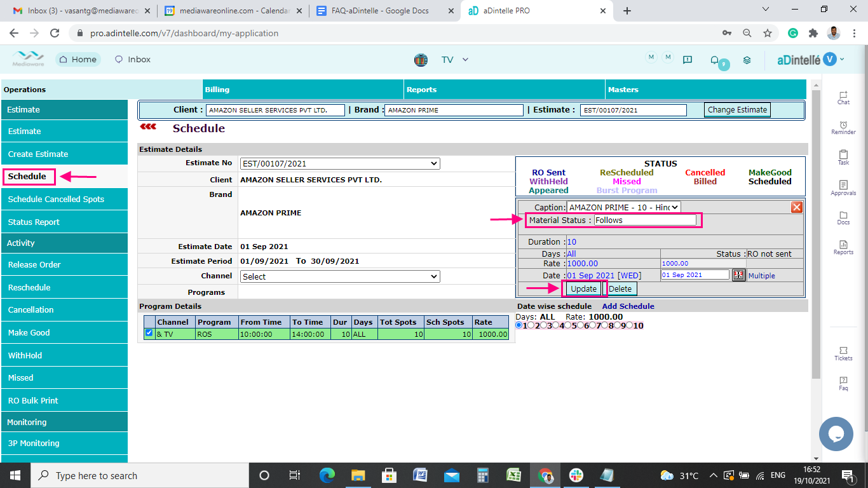Viewport: 868px width, 488px height.
Task: Click the browser extensions puzzle icon
Action: coord(813,33)
